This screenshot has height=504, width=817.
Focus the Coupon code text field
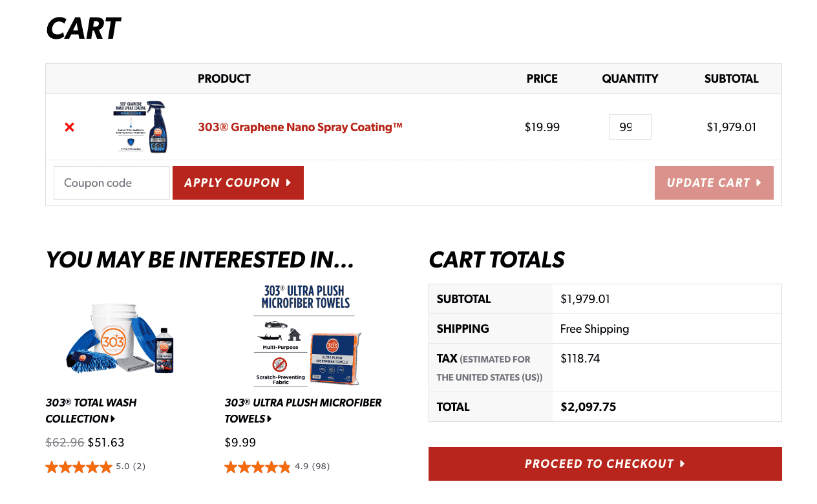pyautogui.click(x=112, y=183)
